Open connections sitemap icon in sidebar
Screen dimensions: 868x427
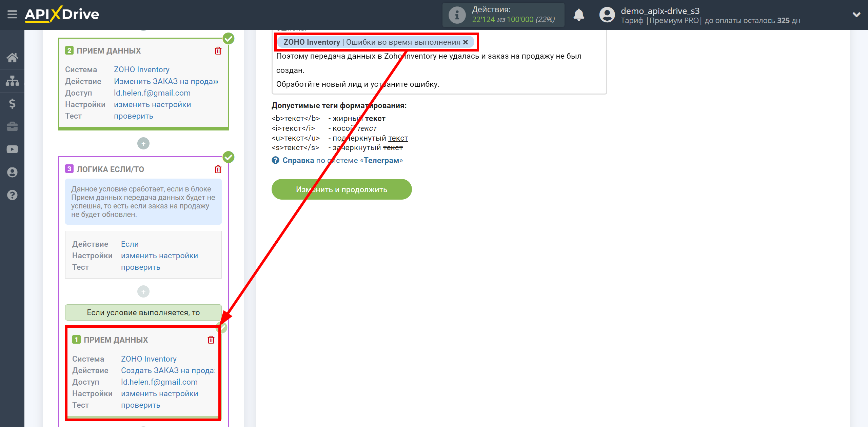coord(12,81)
